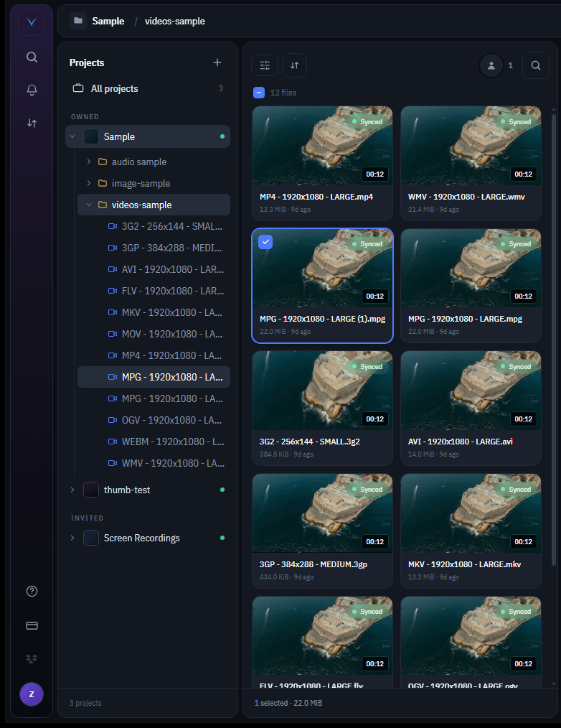Expand the Screen Recordings project
The height and width of the screenshot is (728, 561).
tap(72, 538)
